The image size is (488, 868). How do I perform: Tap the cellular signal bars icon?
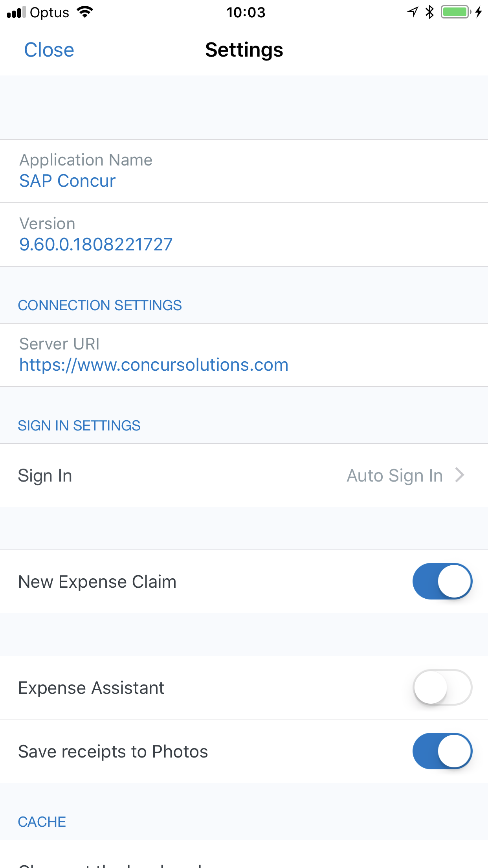(x=17, y=12)
